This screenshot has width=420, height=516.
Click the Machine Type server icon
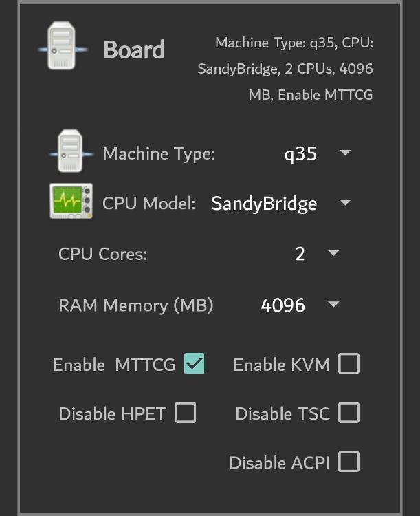click(x=71, y=151)
